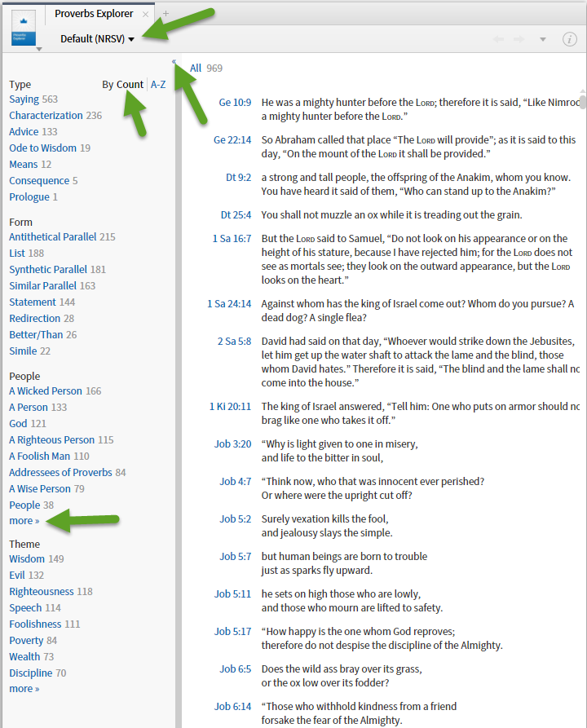Collapse the sidebar with double chevron

coord(174,61)
